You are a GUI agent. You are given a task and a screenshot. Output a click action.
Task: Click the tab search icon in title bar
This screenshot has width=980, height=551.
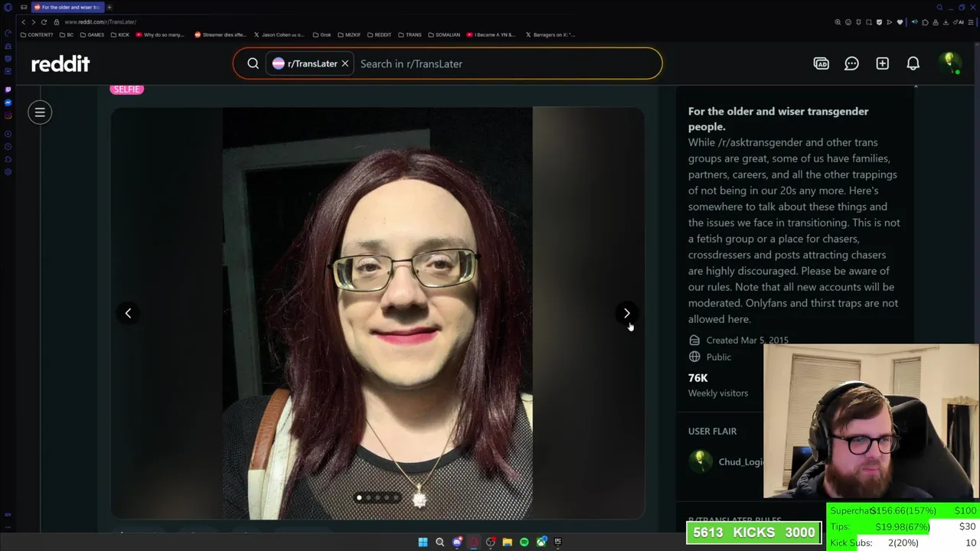pos(939,7)
